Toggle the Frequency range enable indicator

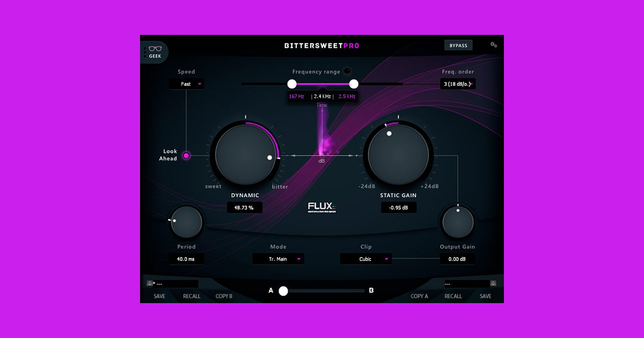click(x=347, y=71)
